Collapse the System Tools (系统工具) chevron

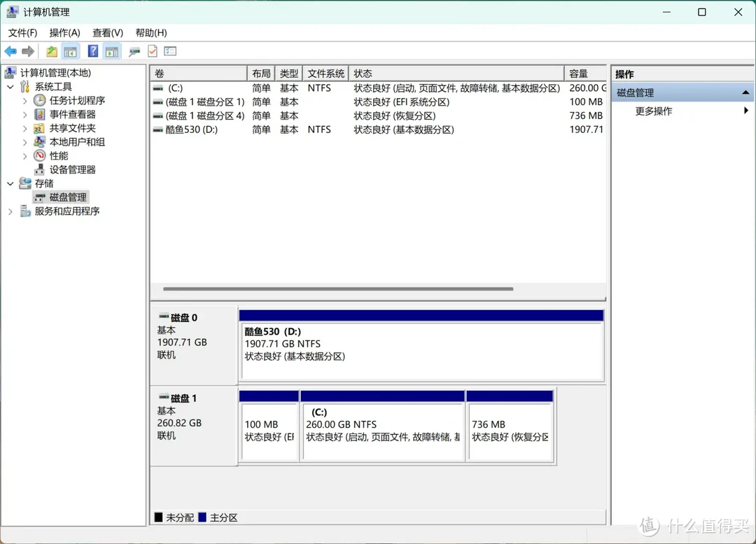click(10, 87)
